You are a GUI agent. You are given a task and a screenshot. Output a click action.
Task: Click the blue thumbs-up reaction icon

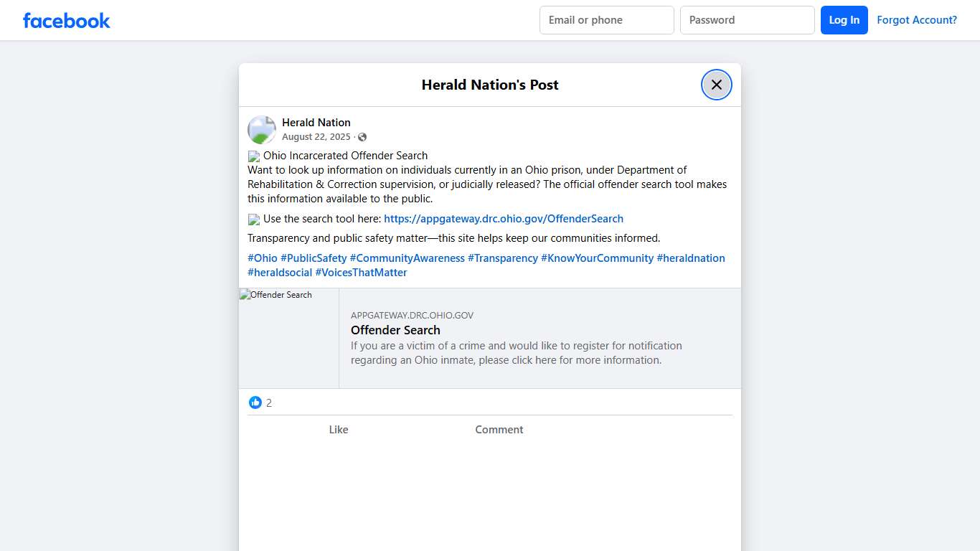point(255,402)
